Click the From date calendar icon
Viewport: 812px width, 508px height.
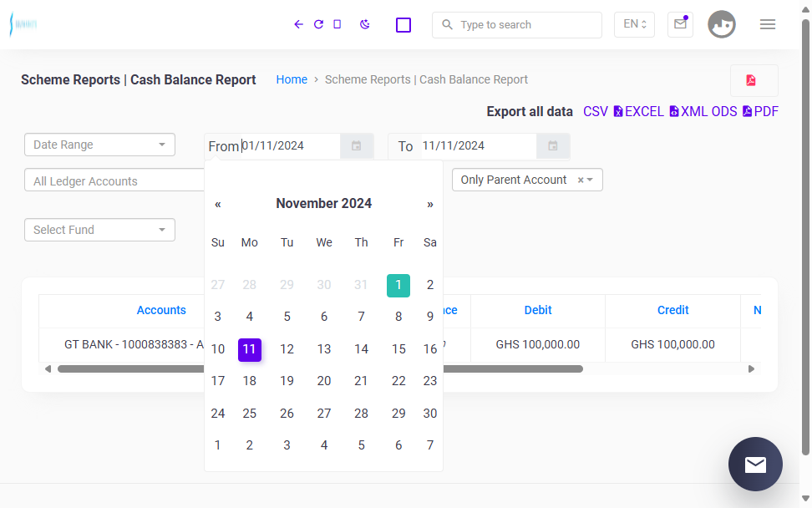pos(356,146)
